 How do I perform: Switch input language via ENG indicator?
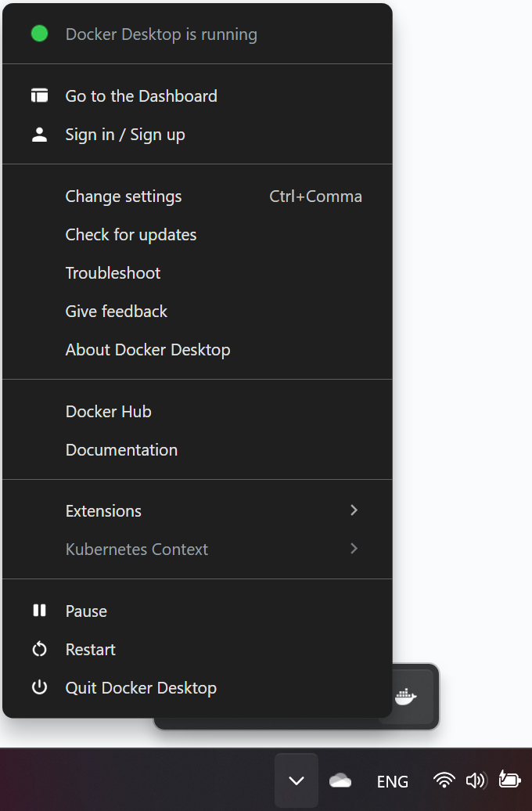pyautogui.click(x=393, y=781)
